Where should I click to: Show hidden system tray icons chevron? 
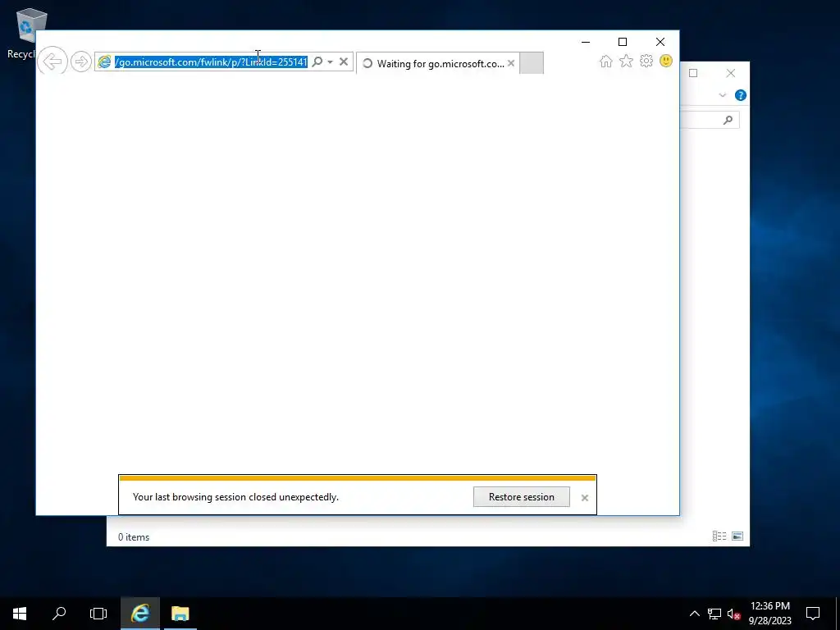click(694, 614)
